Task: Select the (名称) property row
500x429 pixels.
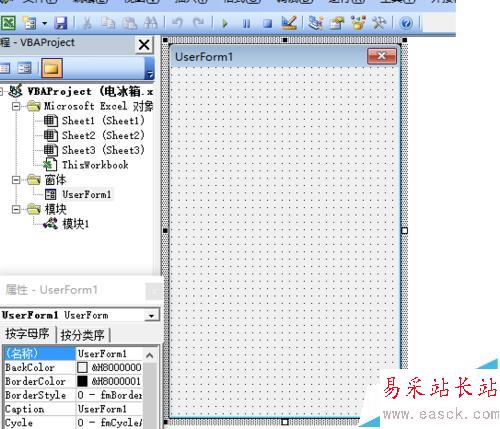Action: tap(39, 353)
